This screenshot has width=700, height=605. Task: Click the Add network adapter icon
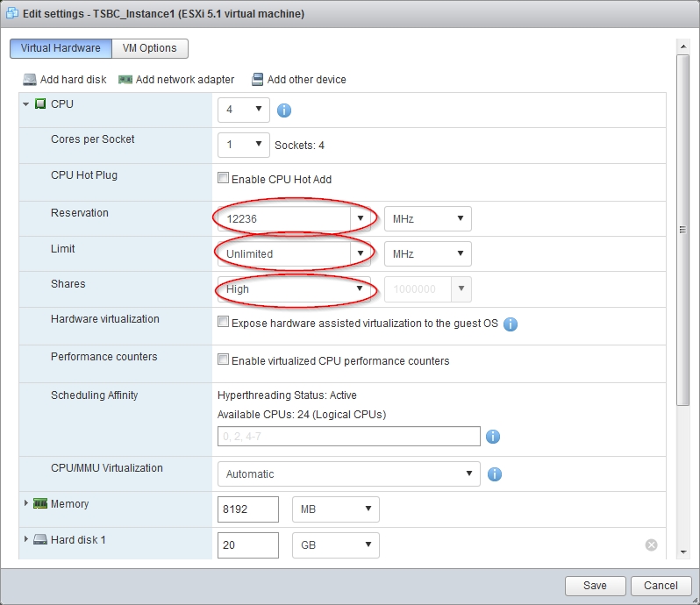click(x=125, y=80)
